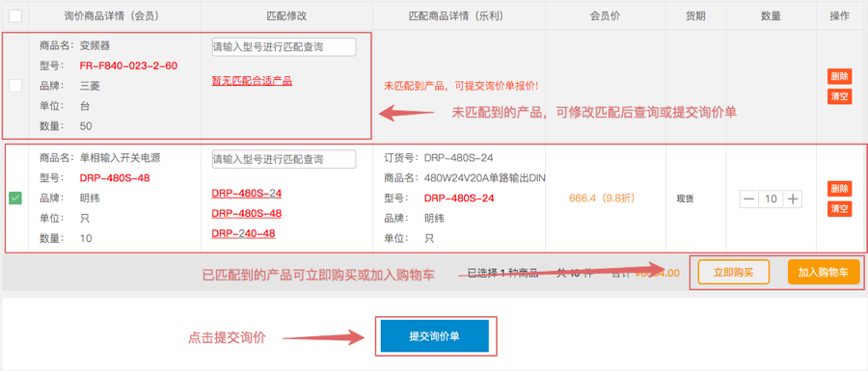Click red matched model DRP-480S-24

[459, 198]
